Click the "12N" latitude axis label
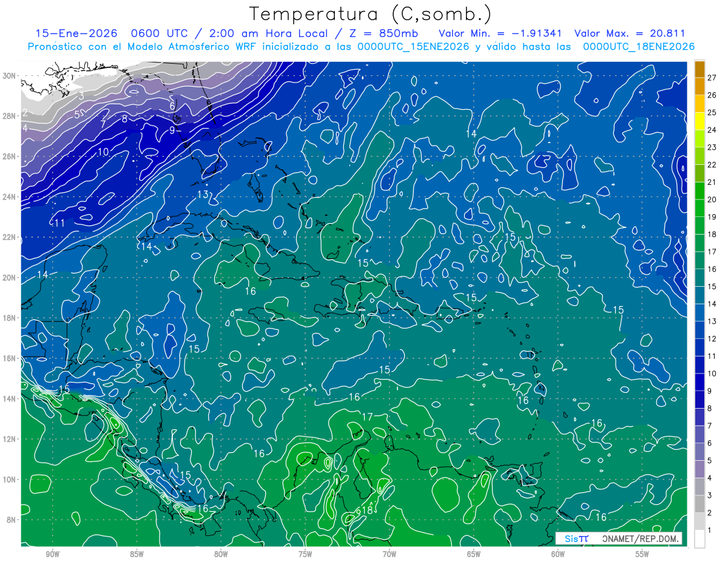 (x=10, y=439)
